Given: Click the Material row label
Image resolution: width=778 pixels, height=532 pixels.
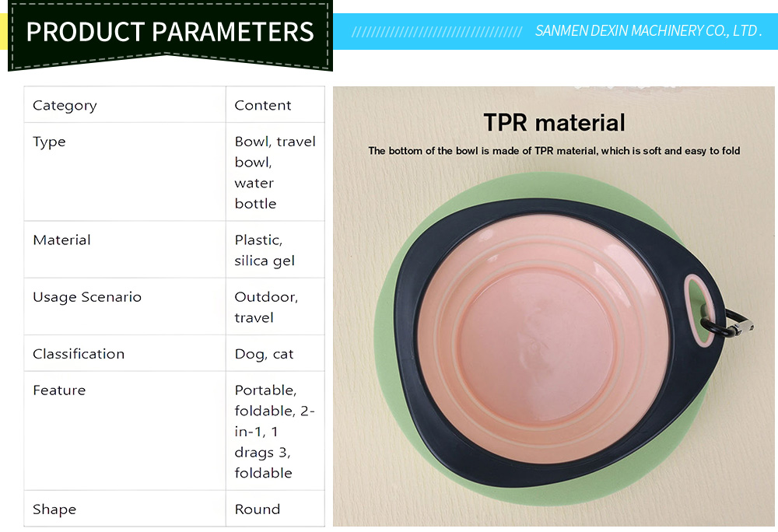Looking at the screenshot, I should (124, 250).
